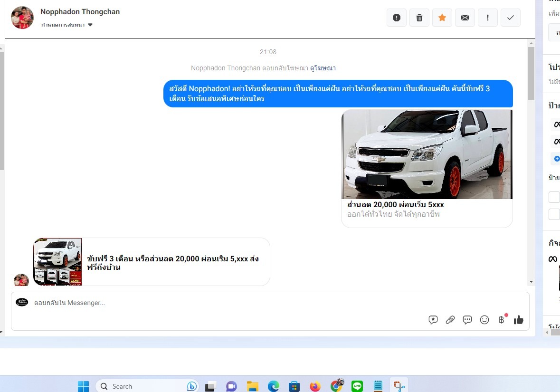Open saved replies star-bubble icon

point(433,320)
